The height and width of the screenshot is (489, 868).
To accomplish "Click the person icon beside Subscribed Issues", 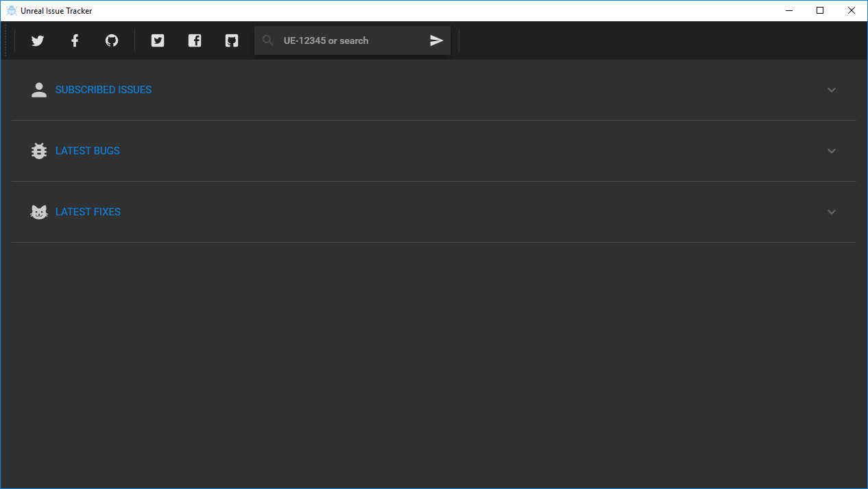I will pos(39,90).
